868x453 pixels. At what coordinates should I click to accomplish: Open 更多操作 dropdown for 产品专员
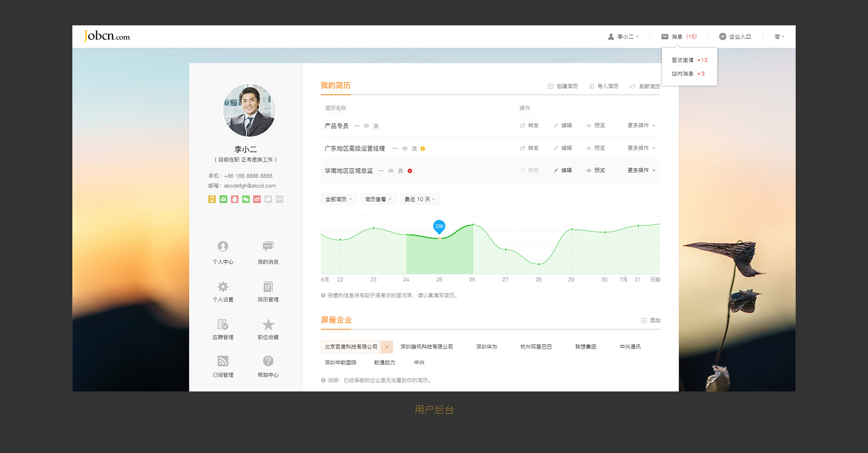coord(641,125)
